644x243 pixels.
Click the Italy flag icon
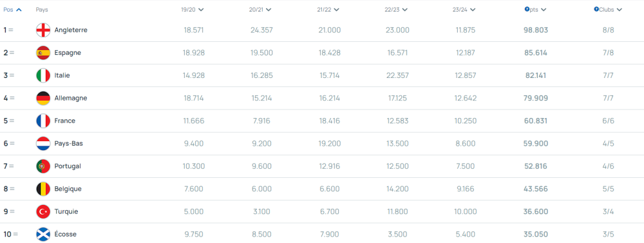pyautogui.click(x=43, y=75)
